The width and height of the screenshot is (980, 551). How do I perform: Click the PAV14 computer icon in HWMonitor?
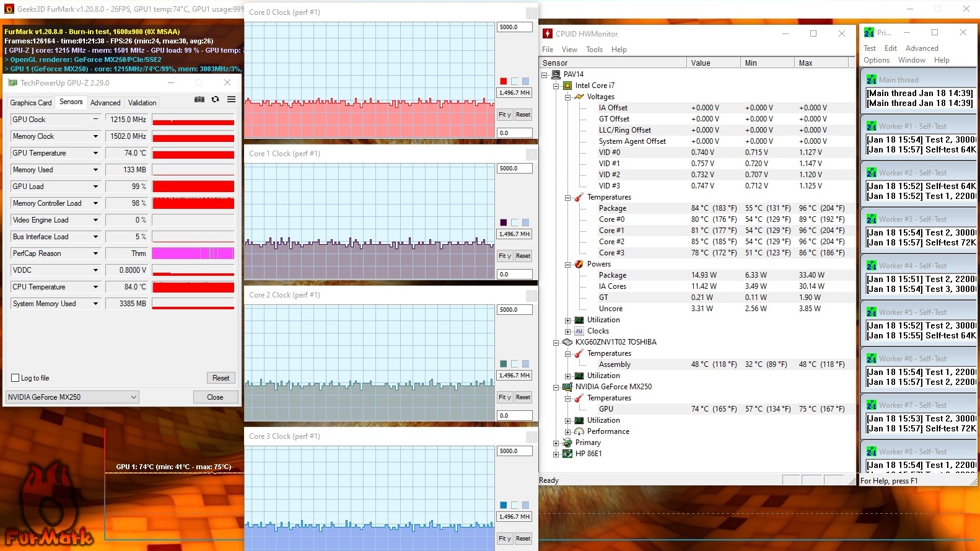click(x=556, y=74)
